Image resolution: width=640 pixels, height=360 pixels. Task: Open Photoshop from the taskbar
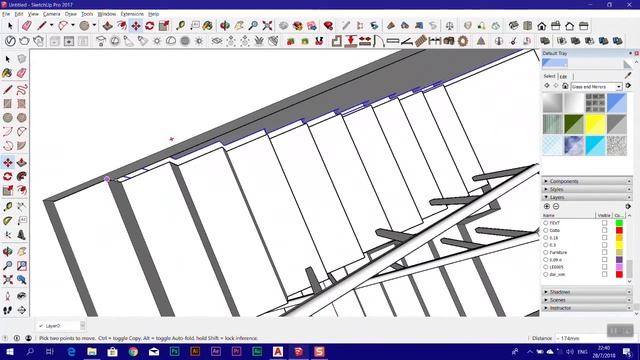click(175, 351)
